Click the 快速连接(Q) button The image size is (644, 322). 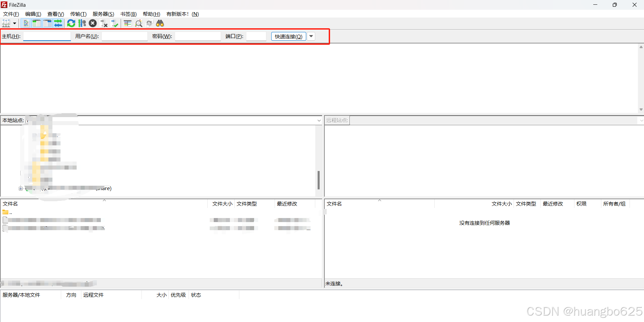289,36
